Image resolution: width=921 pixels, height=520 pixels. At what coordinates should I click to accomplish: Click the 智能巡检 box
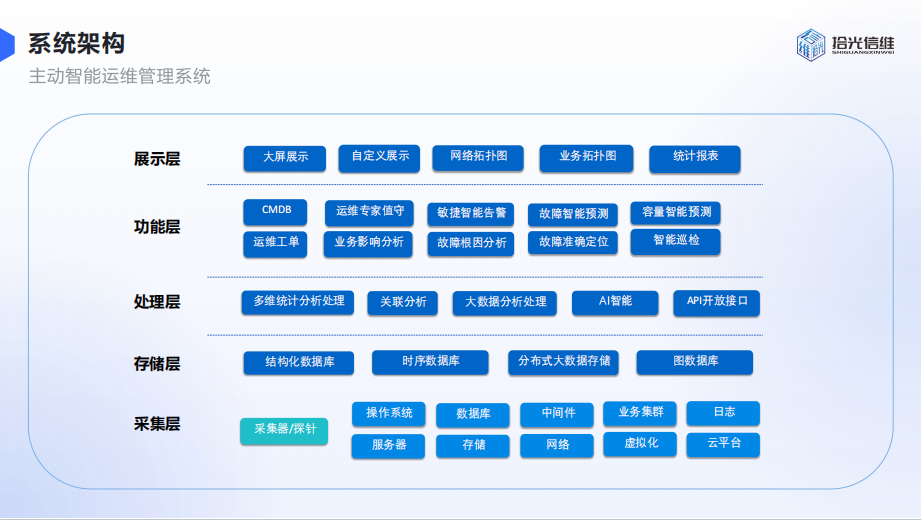pos(675,241)
